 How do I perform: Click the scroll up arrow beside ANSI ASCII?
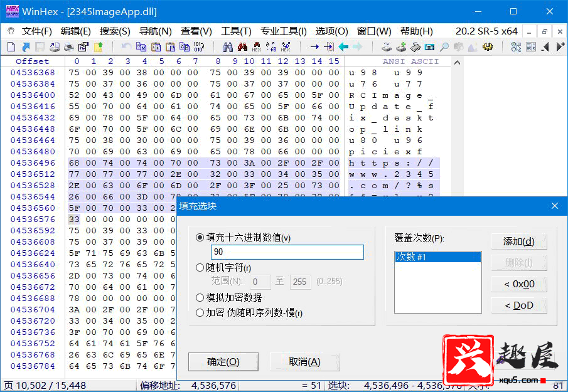pyautogui.click(x=457, y=63)
